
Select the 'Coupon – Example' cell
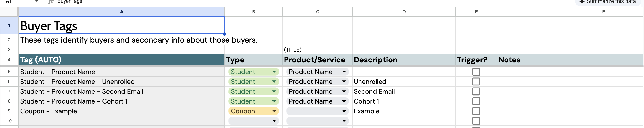click(x=121, y=111)
